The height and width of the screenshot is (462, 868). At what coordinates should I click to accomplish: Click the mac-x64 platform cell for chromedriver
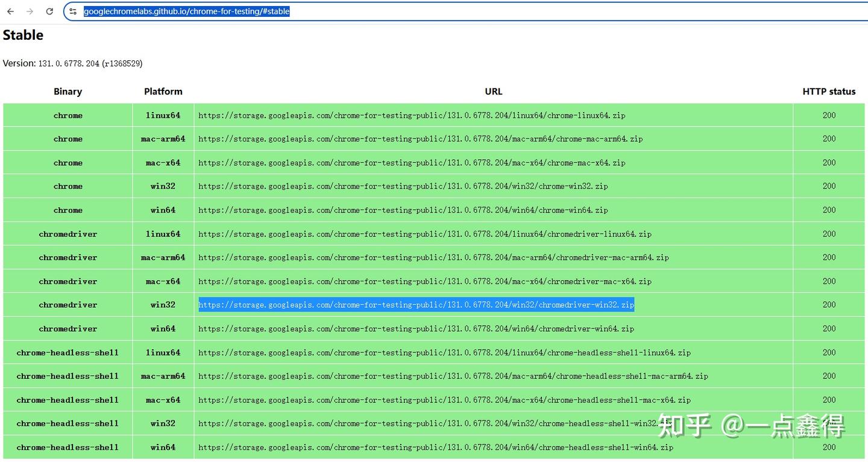pyautogui.click(x=163, y=281)
